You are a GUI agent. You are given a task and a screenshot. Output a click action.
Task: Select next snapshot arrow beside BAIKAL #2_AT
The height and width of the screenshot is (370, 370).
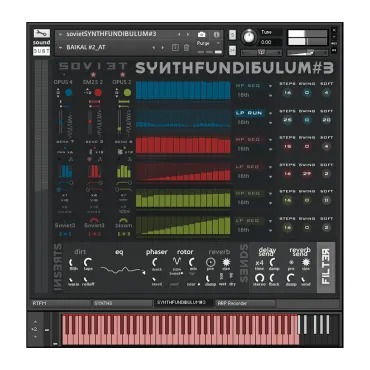coord(163,48)
